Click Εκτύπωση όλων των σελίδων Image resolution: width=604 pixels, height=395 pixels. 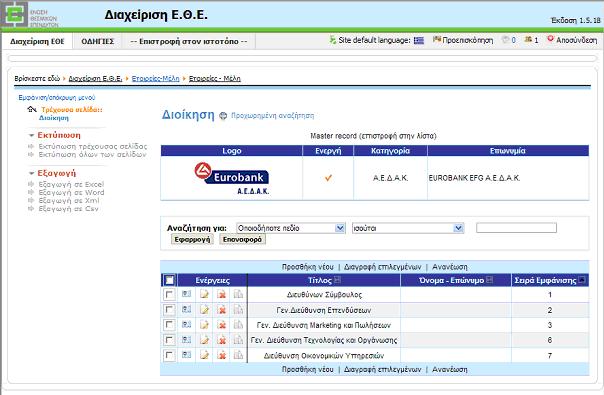coord(92,155)
